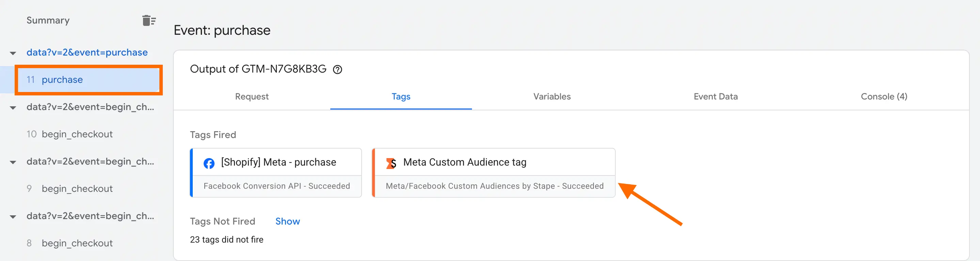The height and width of the screenshot is (261, 980).
Task: Show the tags not fired
Action: click(x=287, y=221)
